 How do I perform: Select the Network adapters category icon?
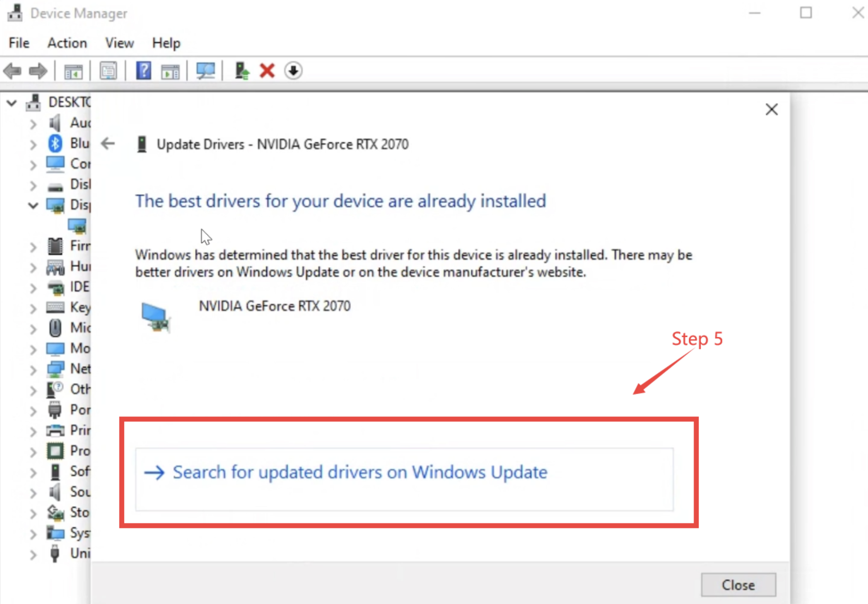tap(55, 369)
